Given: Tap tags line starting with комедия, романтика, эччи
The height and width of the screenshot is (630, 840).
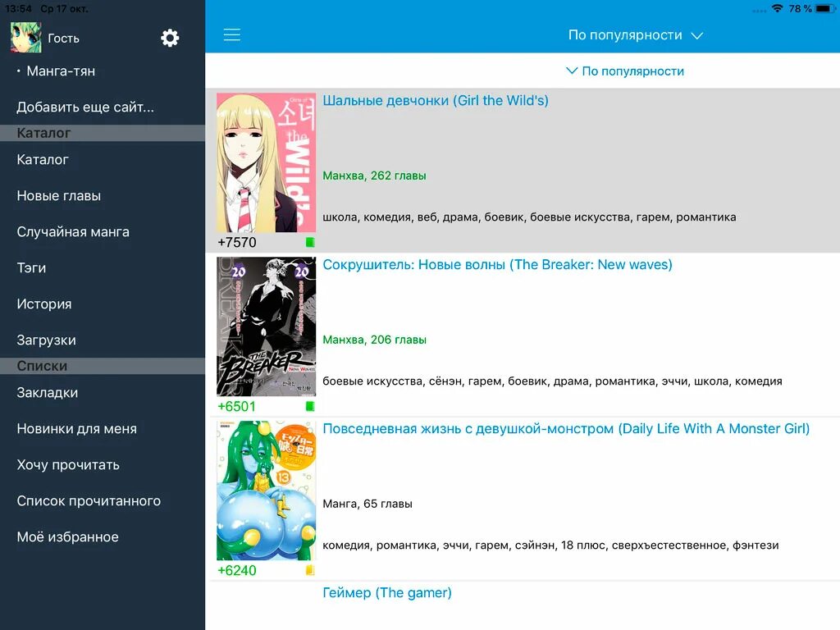Looking at the screenshot, I should click(550, 545).
